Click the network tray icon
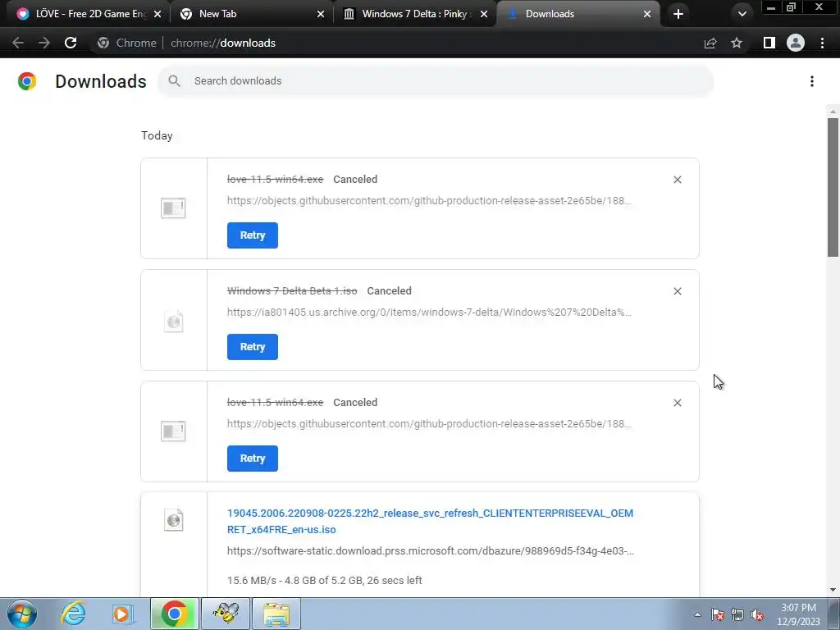The image size is (840, 630). point(737,614)
